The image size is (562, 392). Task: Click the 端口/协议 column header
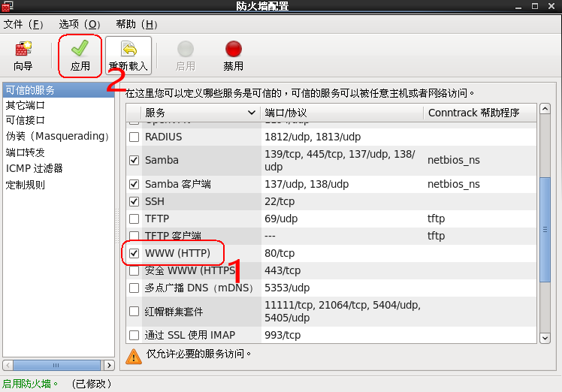tap(342, 113)
